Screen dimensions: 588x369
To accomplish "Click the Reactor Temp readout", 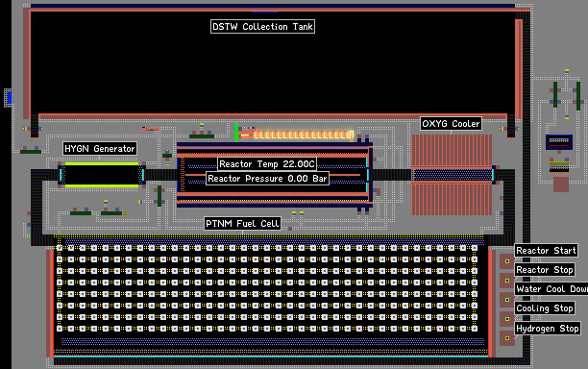I will [267, 164].
